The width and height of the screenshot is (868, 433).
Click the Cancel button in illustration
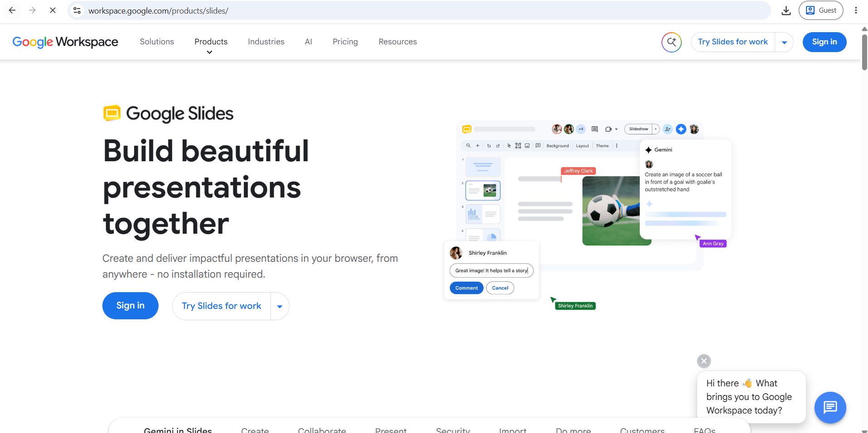(500, 288)
